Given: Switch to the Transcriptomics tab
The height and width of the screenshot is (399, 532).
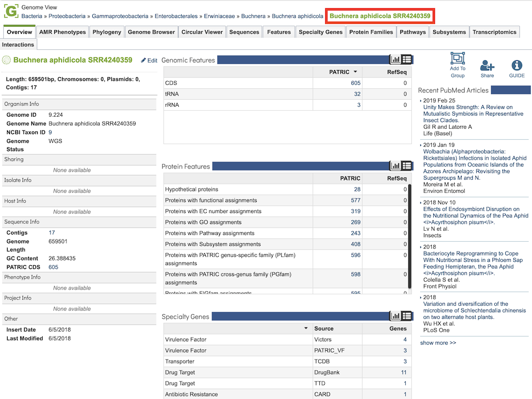Looking at the screenshot, I should (494, 32).
